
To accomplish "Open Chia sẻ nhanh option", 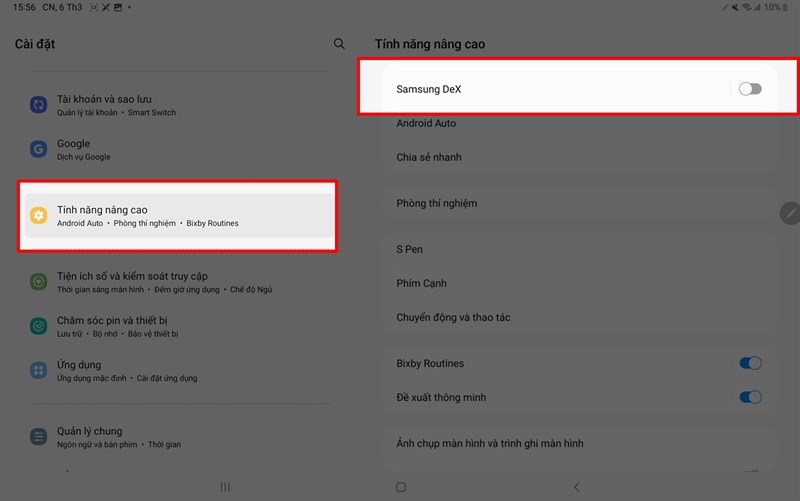I will pyautogui.click(x=579, y=157).
